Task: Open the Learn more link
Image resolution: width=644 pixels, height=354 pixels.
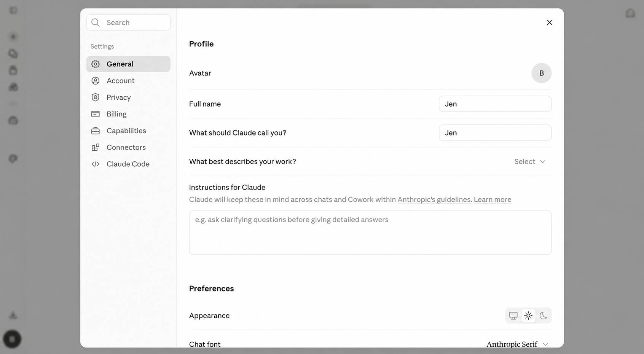Action: click(x=493, y=199)
